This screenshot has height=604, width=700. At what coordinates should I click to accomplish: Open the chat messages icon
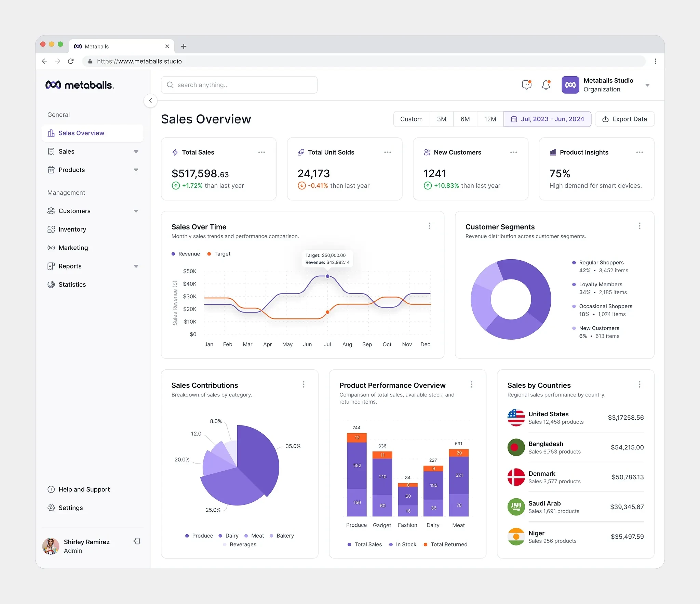tap(526, 85)
